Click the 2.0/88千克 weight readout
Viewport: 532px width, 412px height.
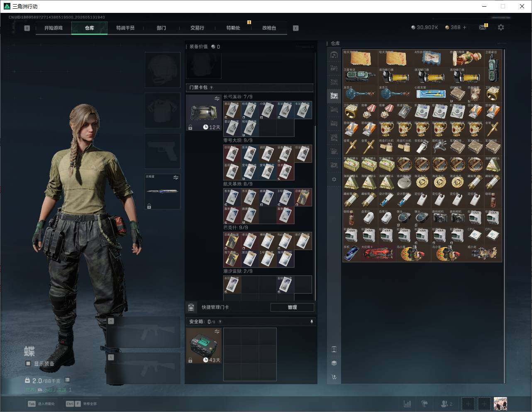click(43, 380)
